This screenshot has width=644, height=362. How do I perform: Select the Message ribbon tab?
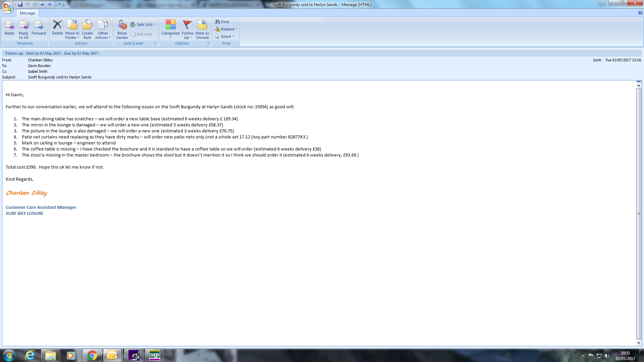[27, 13]
